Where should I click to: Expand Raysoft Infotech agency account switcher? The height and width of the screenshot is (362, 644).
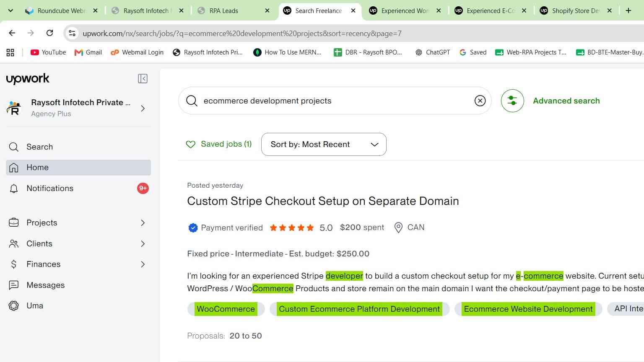143,109
